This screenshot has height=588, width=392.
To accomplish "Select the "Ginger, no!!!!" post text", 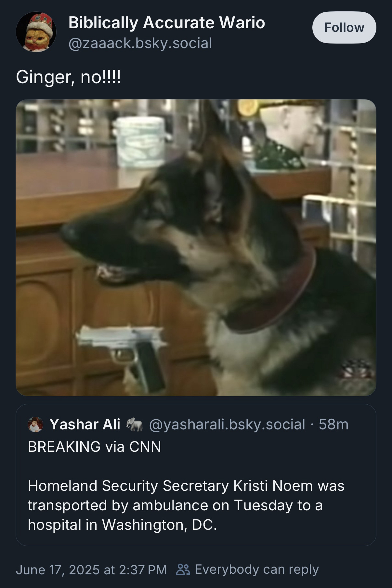I will pyautogui.click(x=68, y=77).
